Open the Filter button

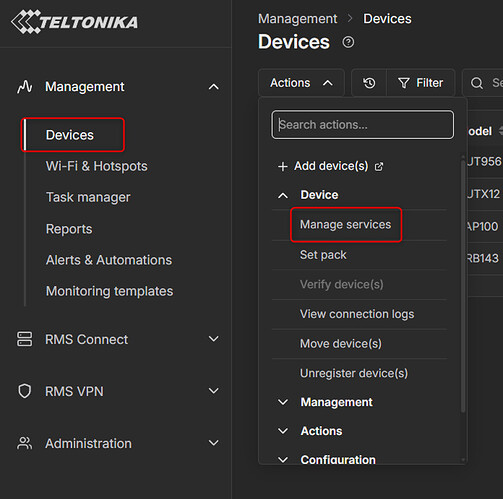click(421, 83)
